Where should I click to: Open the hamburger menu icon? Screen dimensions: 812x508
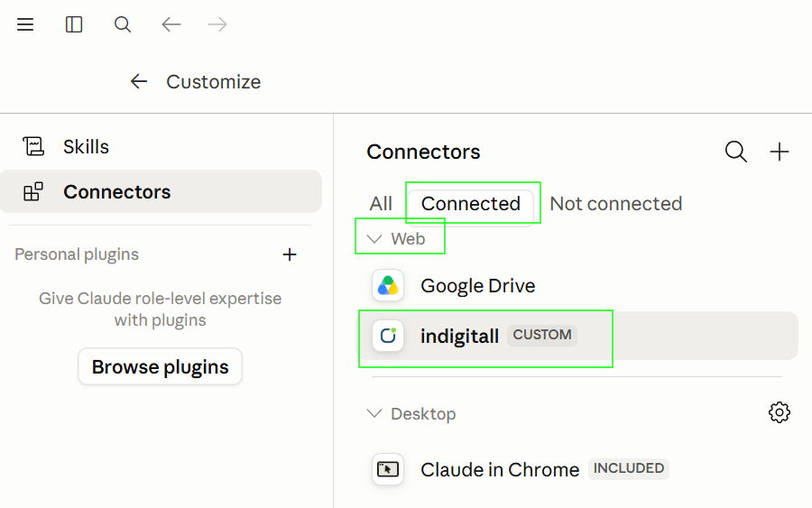pyautogui.click(x=25, y=24)
